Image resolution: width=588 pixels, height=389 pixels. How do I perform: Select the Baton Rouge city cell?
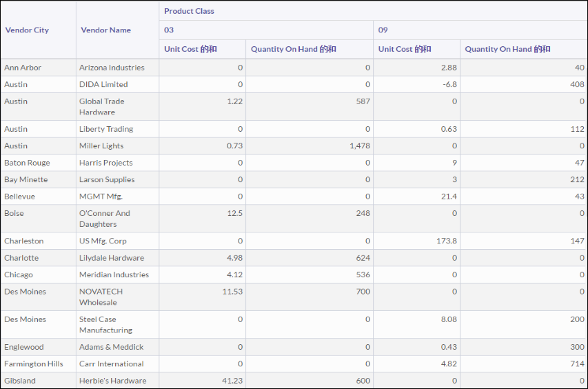coord(27,163)
